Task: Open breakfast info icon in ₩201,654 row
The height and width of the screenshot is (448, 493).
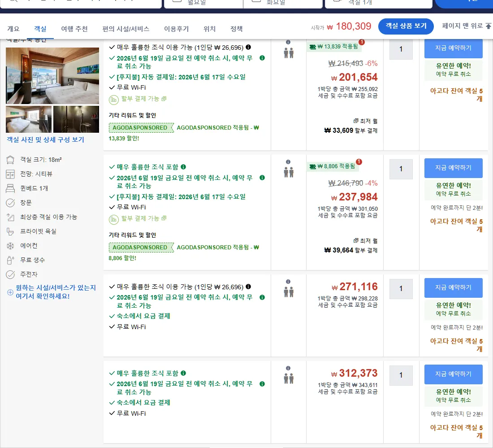Action: click(x=248, y=47)
